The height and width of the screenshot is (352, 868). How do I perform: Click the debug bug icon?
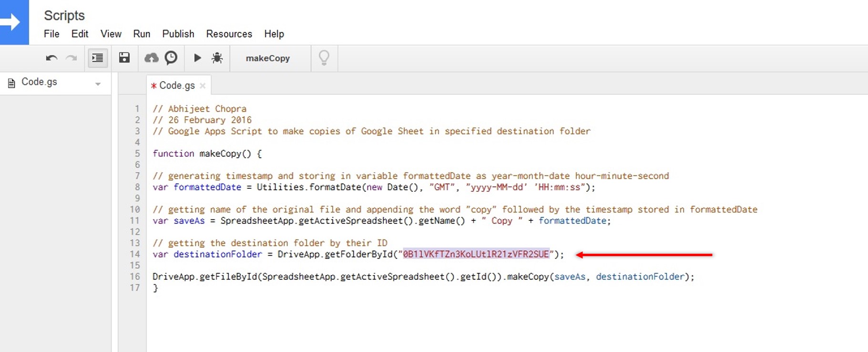217,58
